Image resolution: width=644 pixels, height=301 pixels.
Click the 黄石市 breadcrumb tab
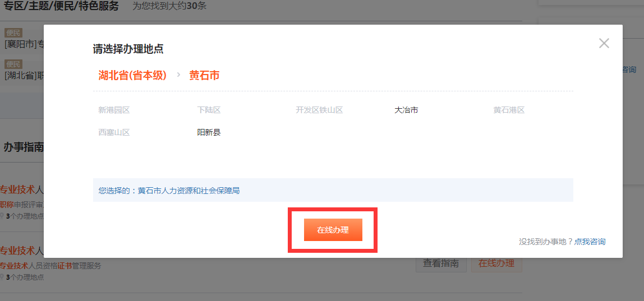[x=204, y=75]
